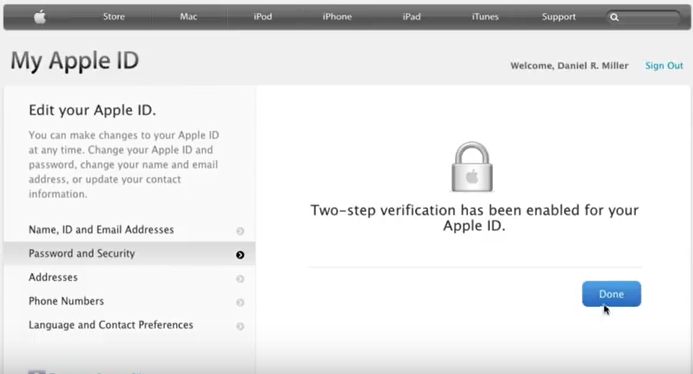Click arrow icon beside Password and Security

(x=240, y=255)
